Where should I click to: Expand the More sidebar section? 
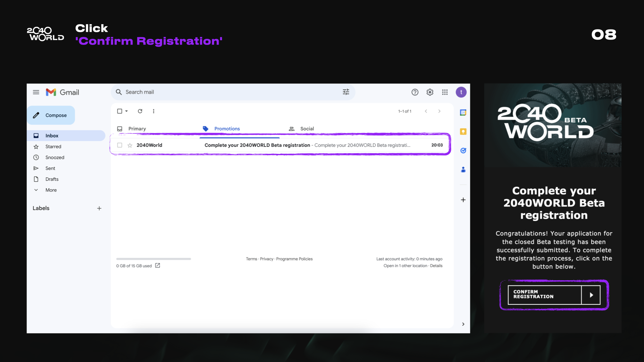51,190
